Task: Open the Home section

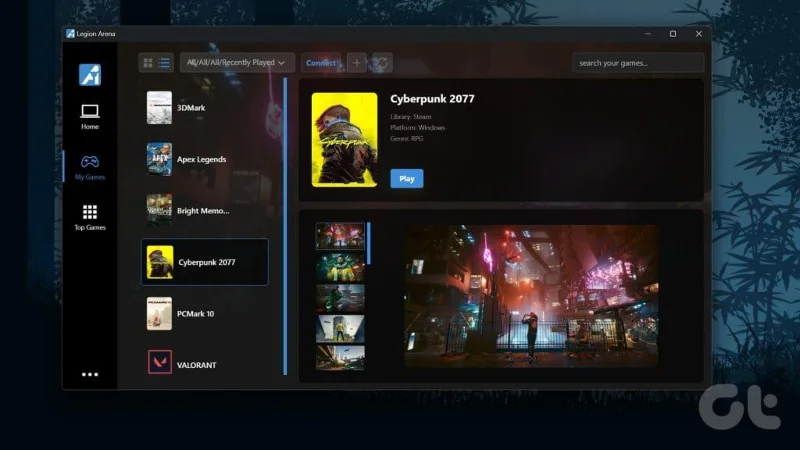Action: point(90,117)
